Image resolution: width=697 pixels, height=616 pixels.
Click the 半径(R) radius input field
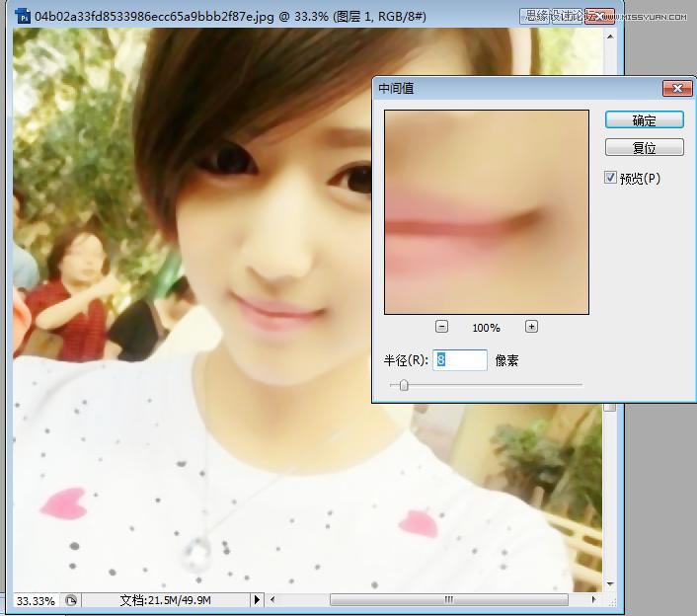pyautogui.click(x=460, y=360)
